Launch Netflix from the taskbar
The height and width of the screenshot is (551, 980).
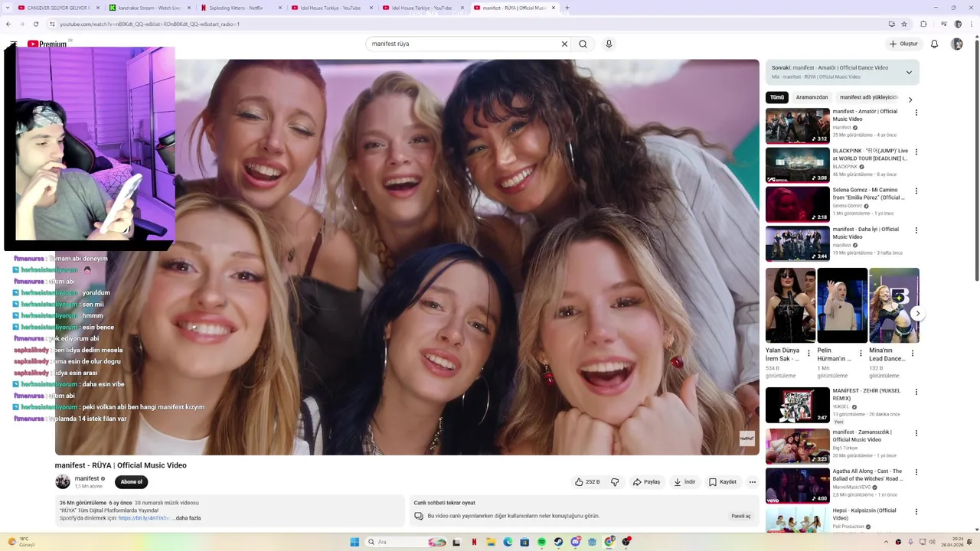coord(474,542)
